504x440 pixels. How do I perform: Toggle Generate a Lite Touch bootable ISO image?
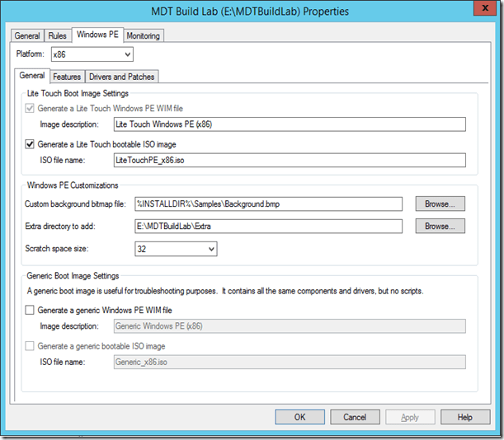point(31,144)
